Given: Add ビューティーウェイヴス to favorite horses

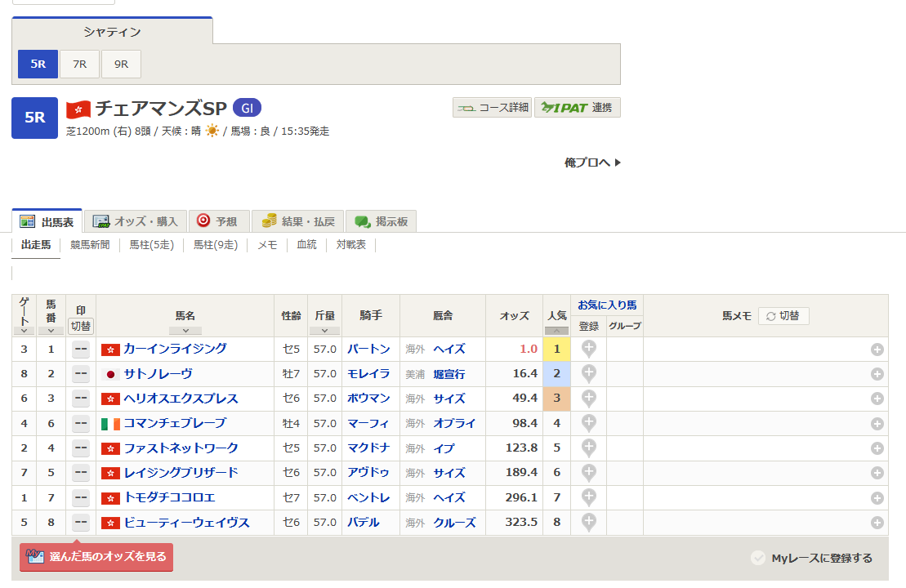Looking at the screenshot, I should tap(588, 522).
